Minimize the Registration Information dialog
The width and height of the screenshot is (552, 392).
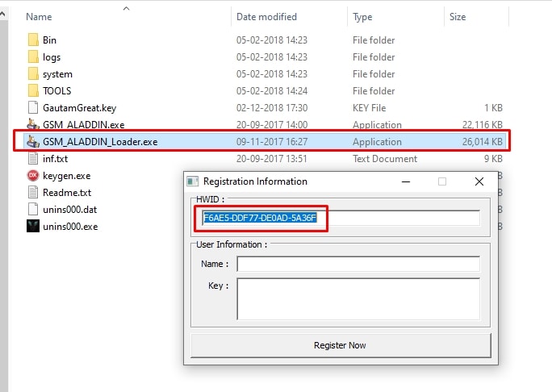coord(406,181)
